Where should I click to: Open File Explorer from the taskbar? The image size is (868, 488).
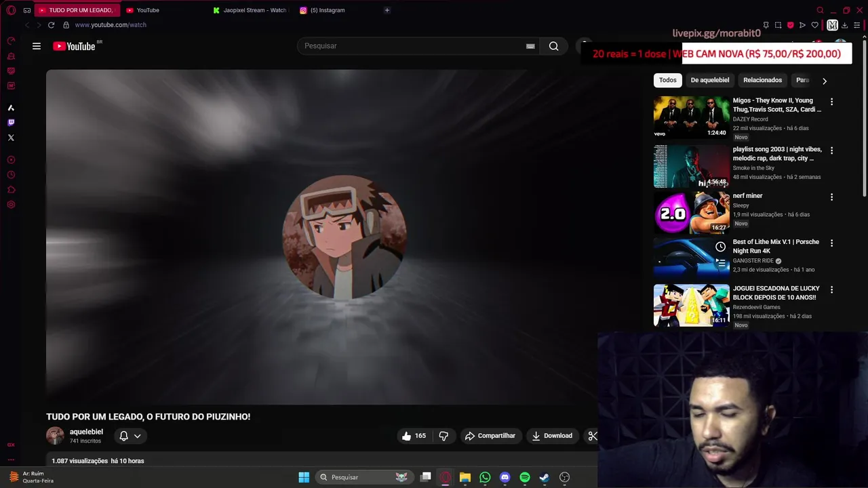(x=465, y=477)
